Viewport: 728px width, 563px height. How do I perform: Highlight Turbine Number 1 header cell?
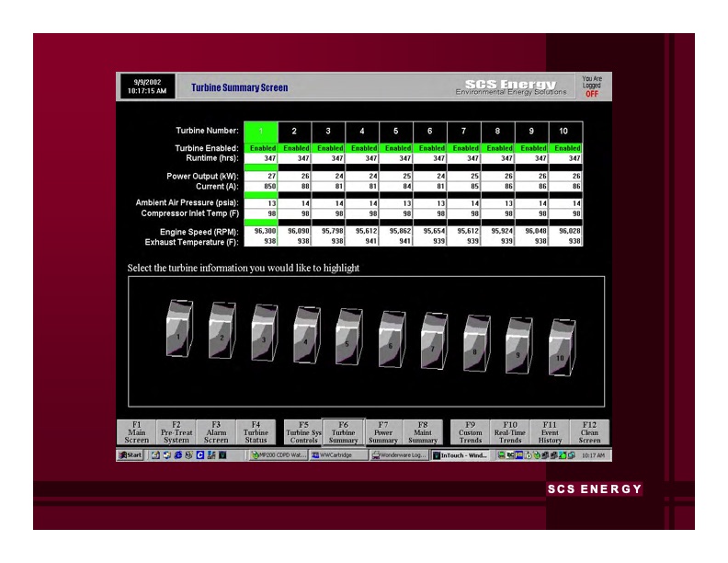pos(261,132)
